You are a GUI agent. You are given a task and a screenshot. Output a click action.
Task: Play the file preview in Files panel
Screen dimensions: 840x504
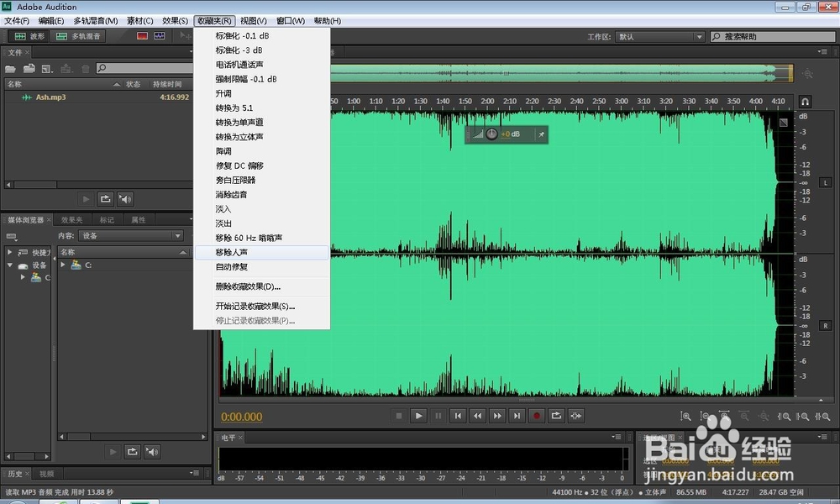[86, 199]
